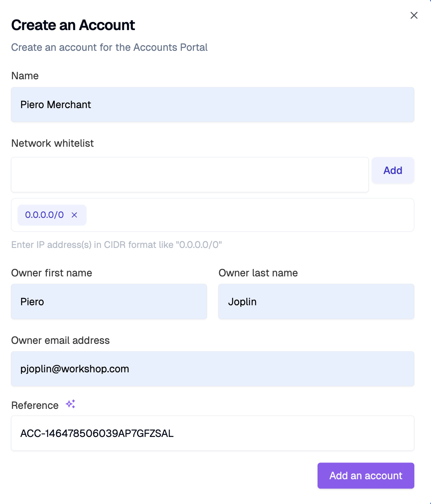Click into the empty Network whitelist input

pyautogui.click(x=190, y=175)
